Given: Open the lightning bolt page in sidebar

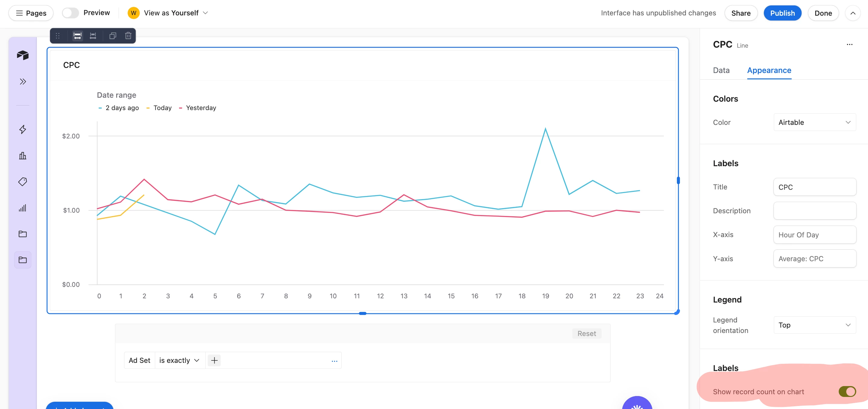Looking at the screenshot, I should coord(23,129).
